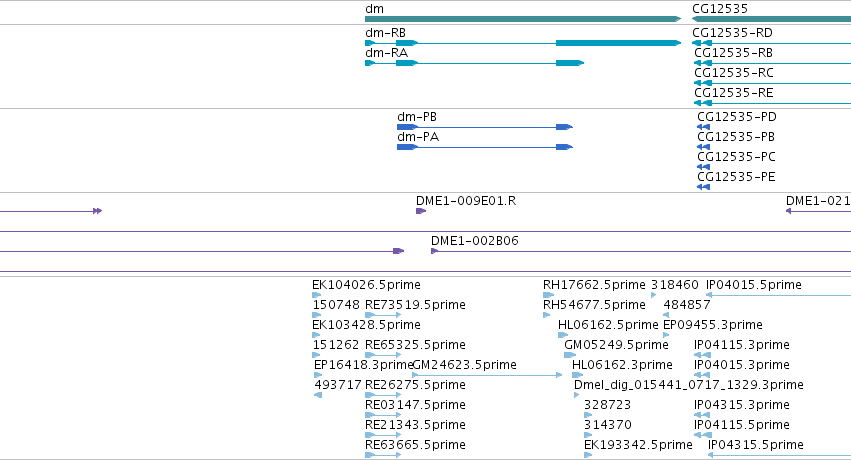The width and height of the screenshot is (851, 460).
Task: Open the HL06162.5prime EST label
Action: pyautogui.click(x=608, y=325)
